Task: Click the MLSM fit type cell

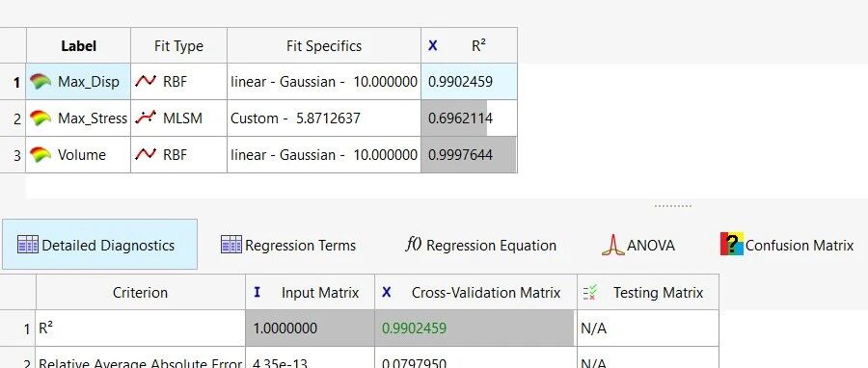Action: (x=178, y=118)
